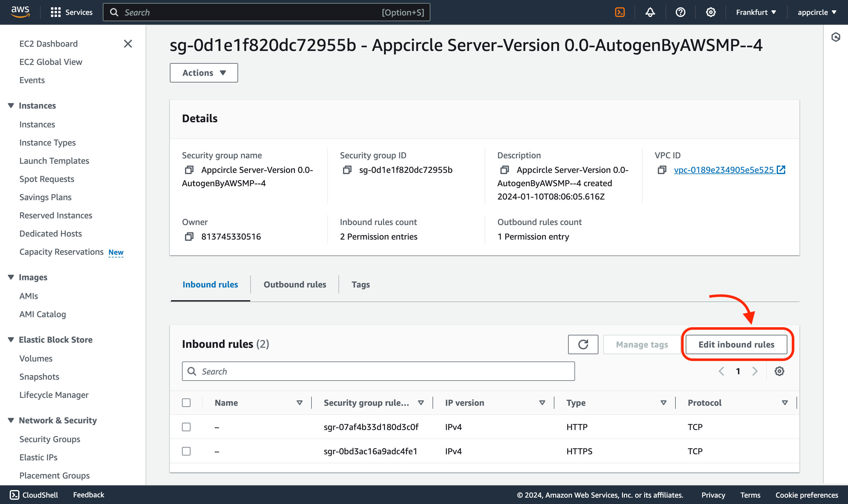
Task: Sort by the Name column
Action: click(299, 402)
